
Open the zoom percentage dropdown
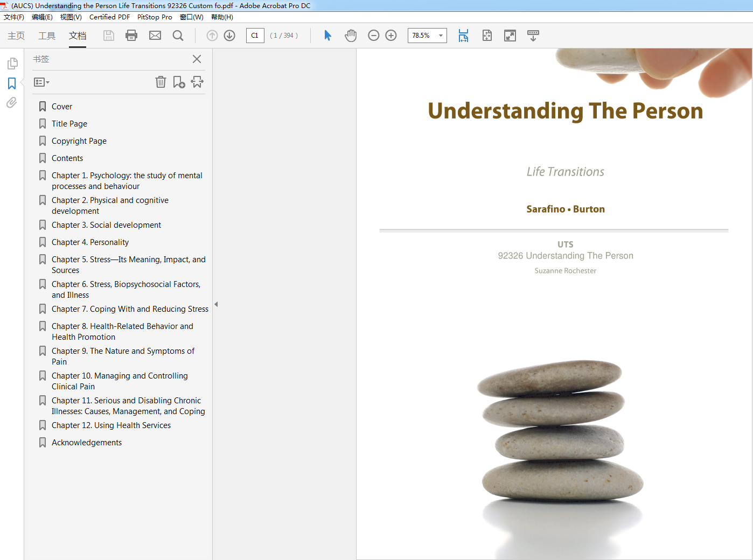click(x=441, y=36)
